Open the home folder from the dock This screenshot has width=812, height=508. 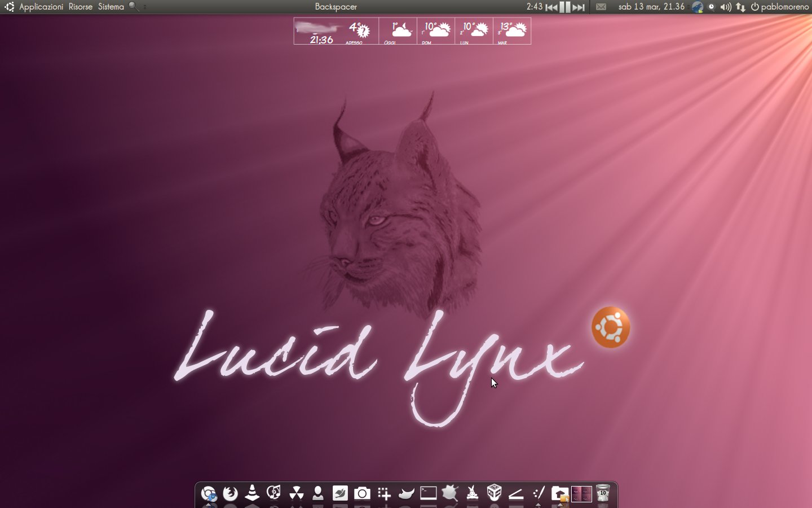click(559, 493)
